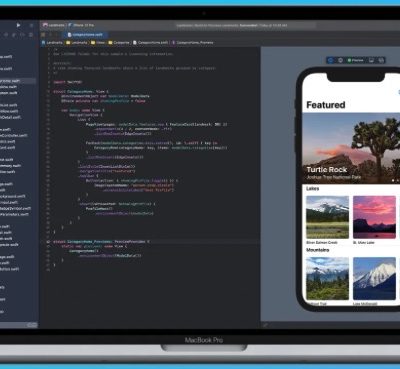
Task: Select highlighted CategoryHome.swift in file navigator
Action: coord(17,81)
